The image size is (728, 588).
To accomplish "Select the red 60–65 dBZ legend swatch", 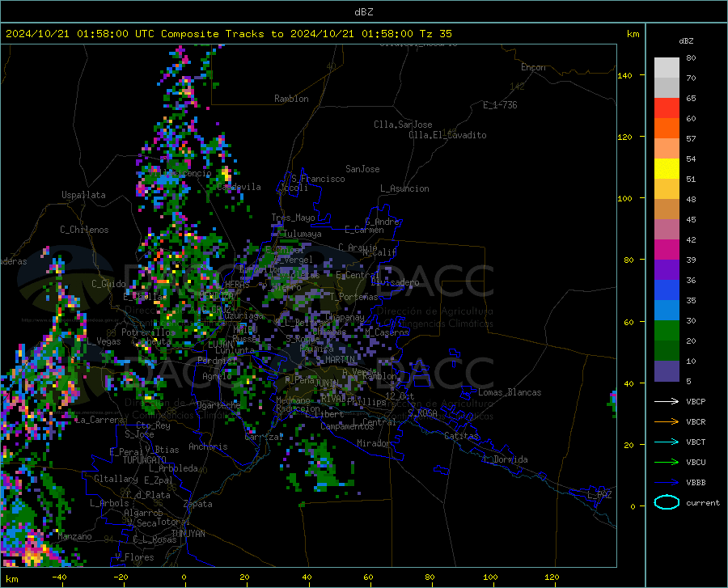I will click(x=667, y=108).
